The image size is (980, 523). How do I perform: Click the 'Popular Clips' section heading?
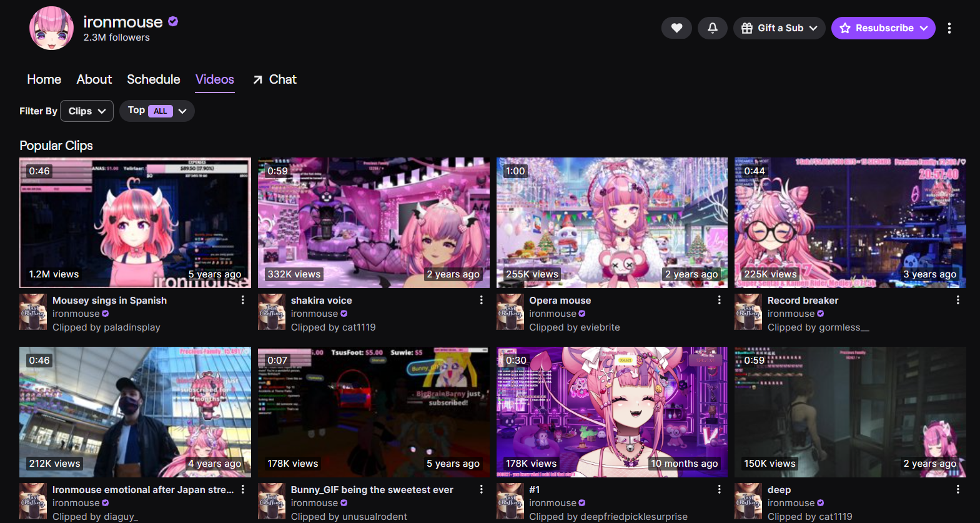tap(56, 146)
